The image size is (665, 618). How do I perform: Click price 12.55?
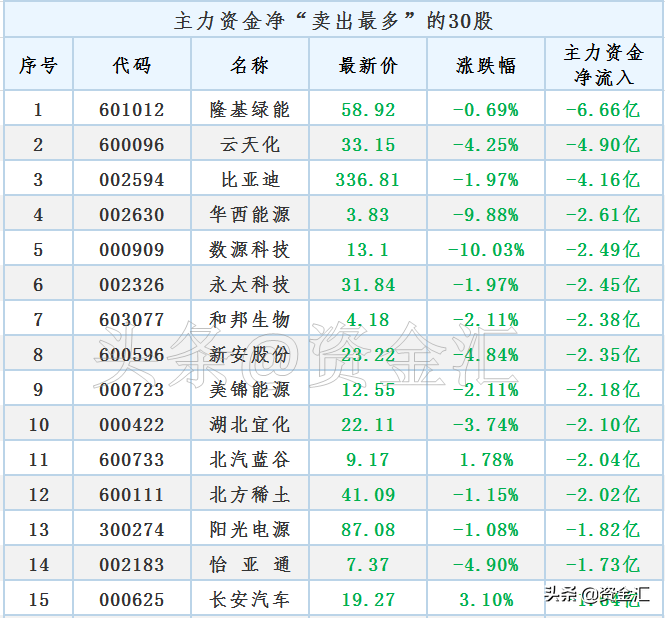(x=368, y=390)
